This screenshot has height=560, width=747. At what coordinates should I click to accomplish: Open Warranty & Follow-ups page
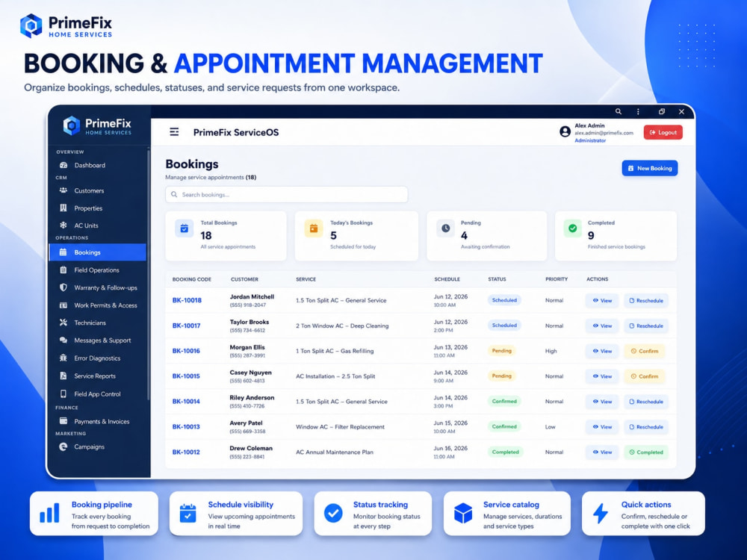(x=97, y=287)
